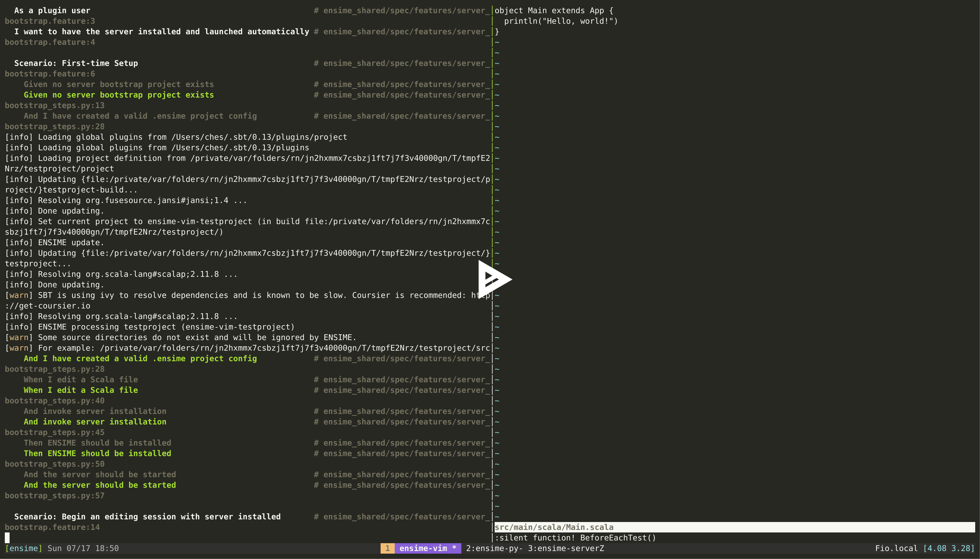
Task: Click the [ensime] session name indicator
Action: click(x=24, y=548)
